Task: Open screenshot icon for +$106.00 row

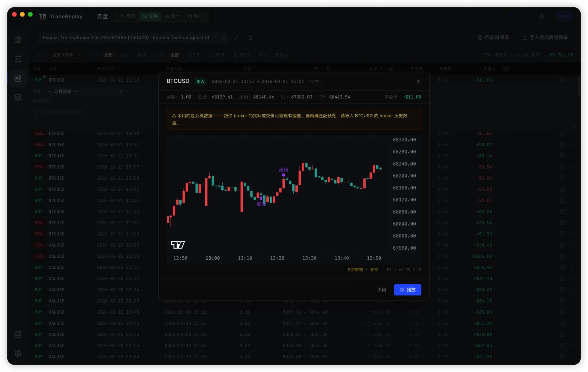Action: tap(562, 256)
